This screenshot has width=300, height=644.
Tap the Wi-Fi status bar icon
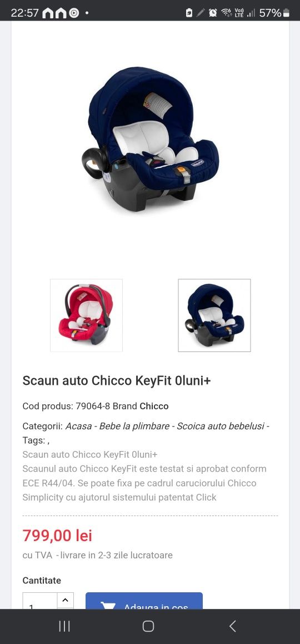pyautogui.click(x=227, y=13)
